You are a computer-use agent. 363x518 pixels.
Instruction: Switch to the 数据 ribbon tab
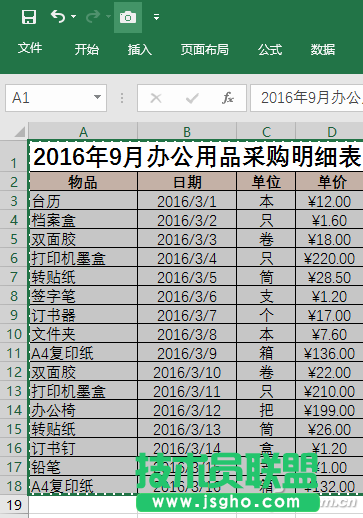323,49
